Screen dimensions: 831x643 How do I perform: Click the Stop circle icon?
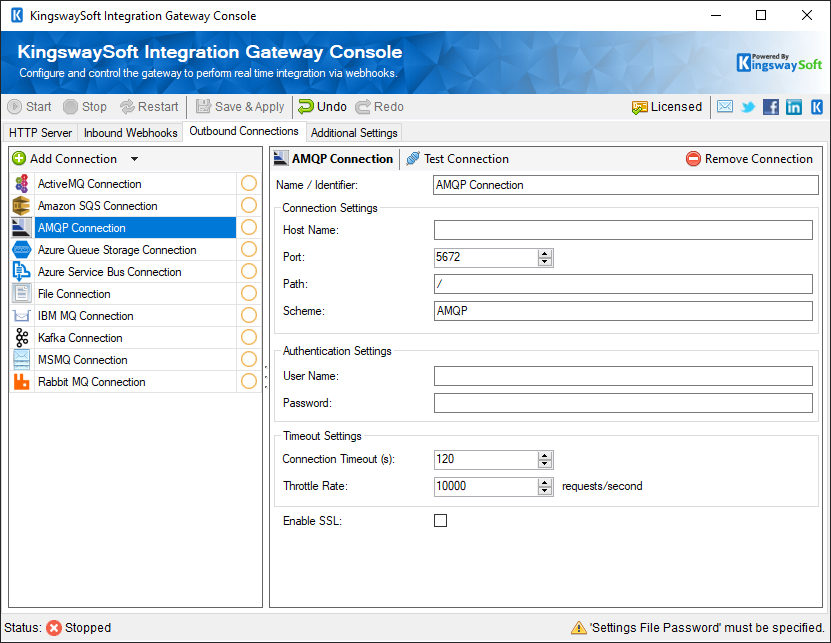(x=70, y=107)
